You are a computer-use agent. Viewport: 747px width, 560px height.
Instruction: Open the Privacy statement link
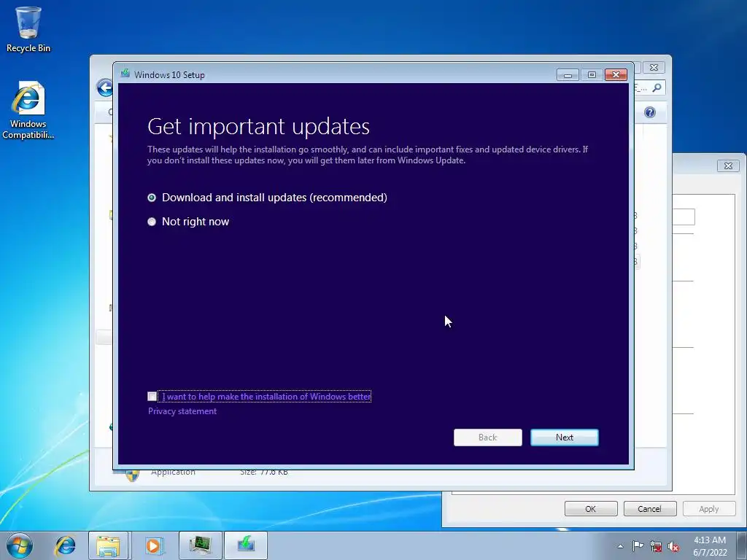(182, 411)
